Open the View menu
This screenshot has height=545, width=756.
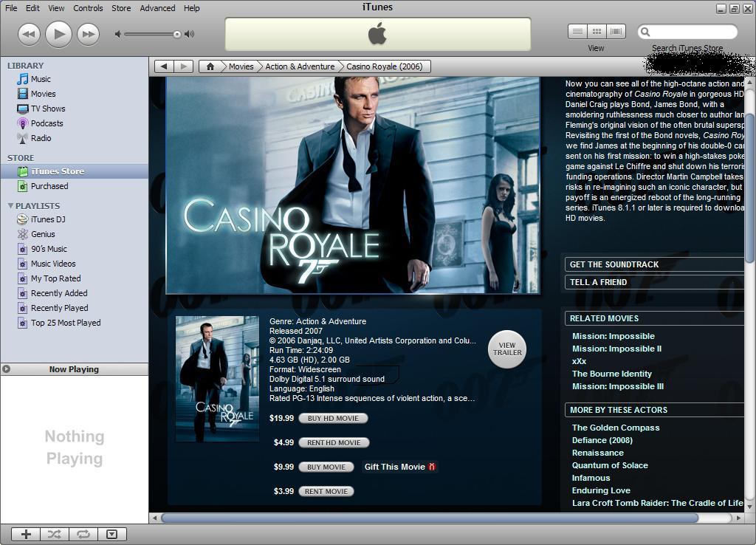pos(56,8)
